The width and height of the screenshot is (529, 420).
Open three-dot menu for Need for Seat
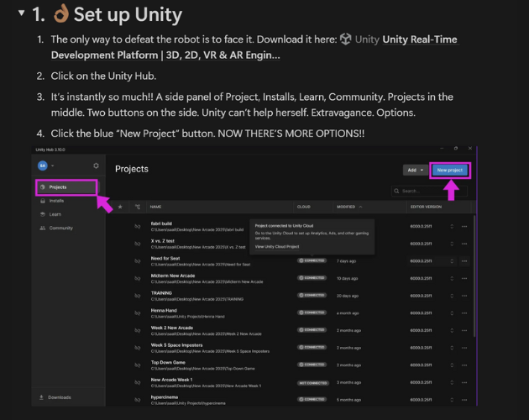(x=464, y=261)
